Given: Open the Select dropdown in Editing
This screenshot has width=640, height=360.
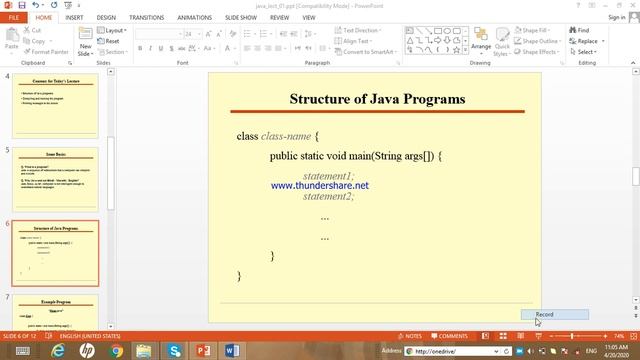Looking at the screenshot, I should click(583, 52).
